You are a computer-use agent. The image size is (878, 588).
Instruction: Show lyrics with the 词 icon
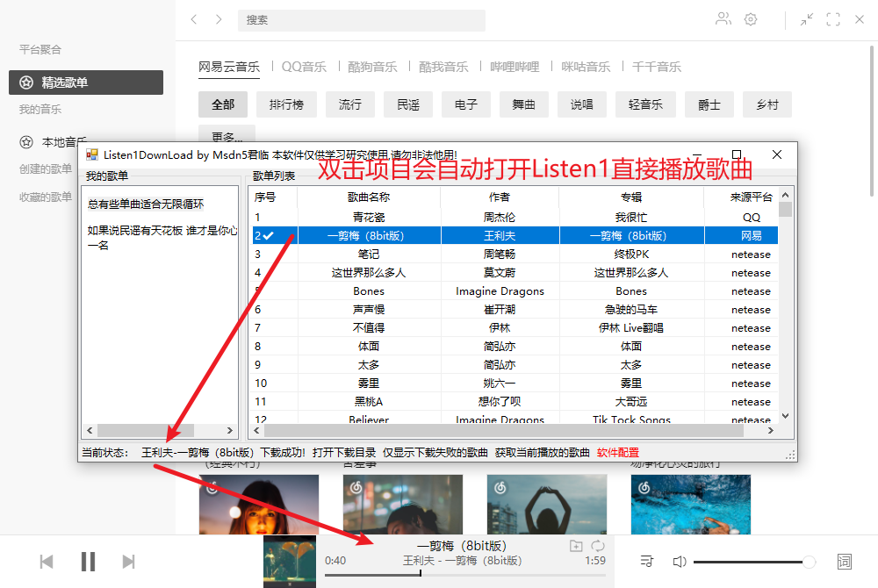(845, 562)
